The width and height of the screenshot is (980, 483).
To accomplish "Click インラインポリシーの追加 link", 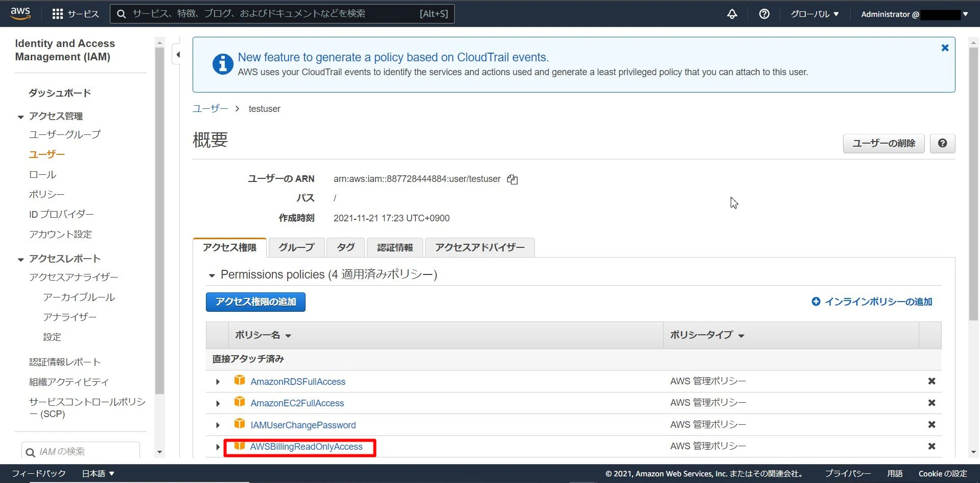I will tap(872, 302).
